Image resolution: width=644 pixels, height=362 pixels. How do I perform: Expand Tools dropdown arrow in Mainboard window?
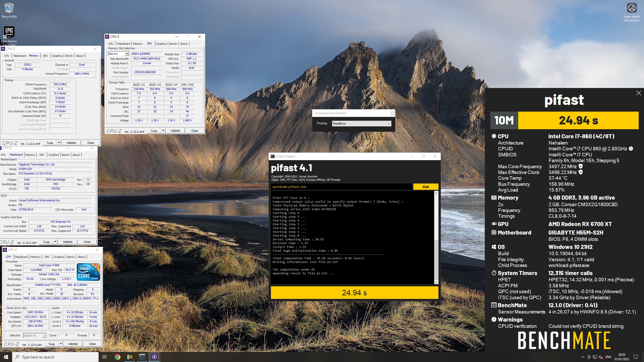point(55,242)
